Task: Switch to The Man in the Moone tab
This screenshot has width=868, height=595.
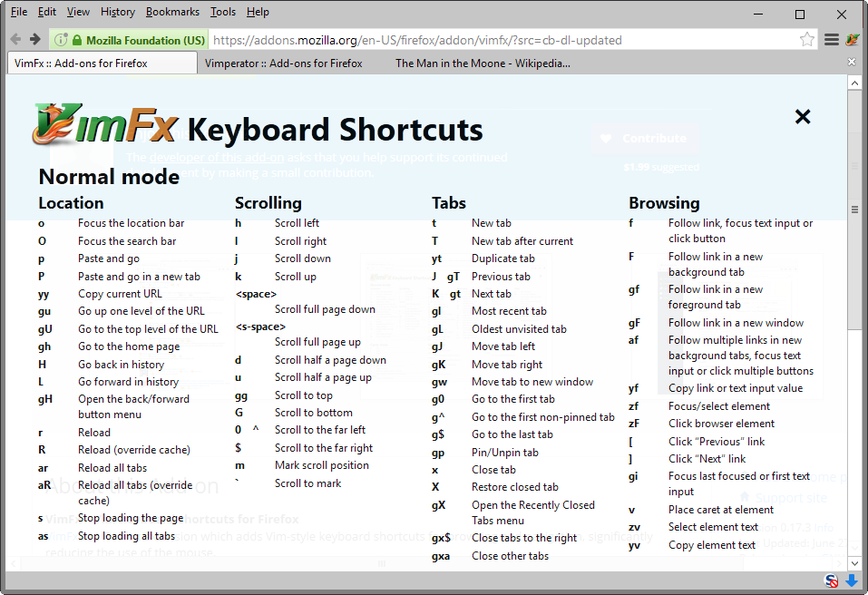Action: click(483, 63)
